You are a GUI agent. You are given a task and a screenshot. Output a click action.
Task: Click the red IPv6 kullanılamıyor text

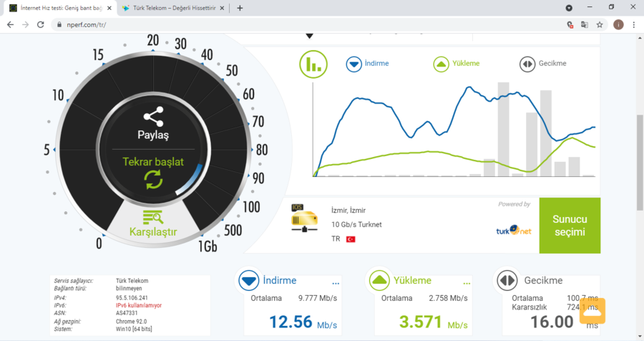coord(139,306)
